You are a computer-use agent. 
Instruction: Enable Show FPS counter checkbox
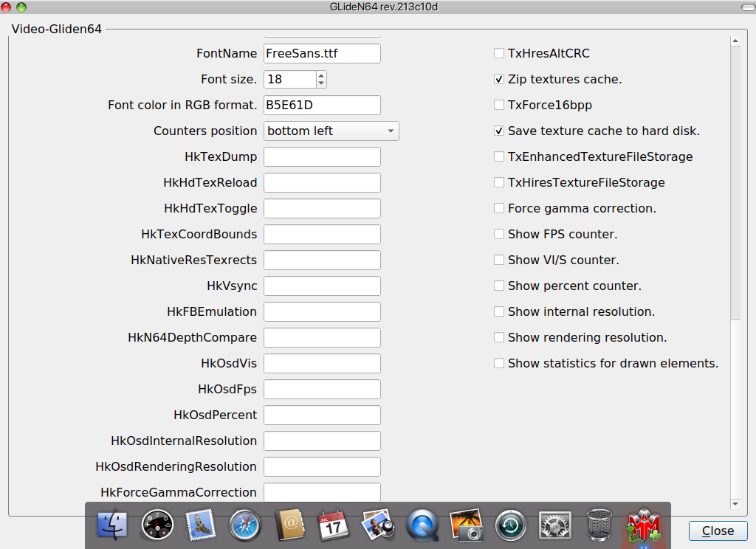[500, 235]
